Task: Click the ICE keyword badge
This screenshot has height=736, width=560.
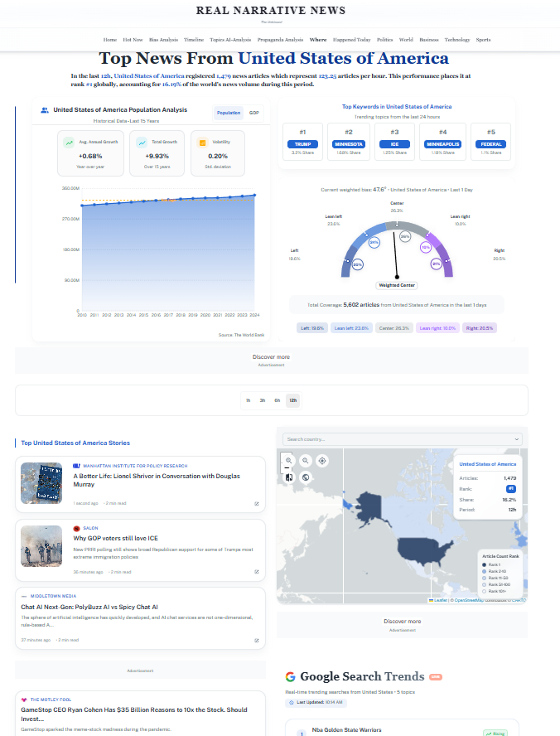Action: 394,144
